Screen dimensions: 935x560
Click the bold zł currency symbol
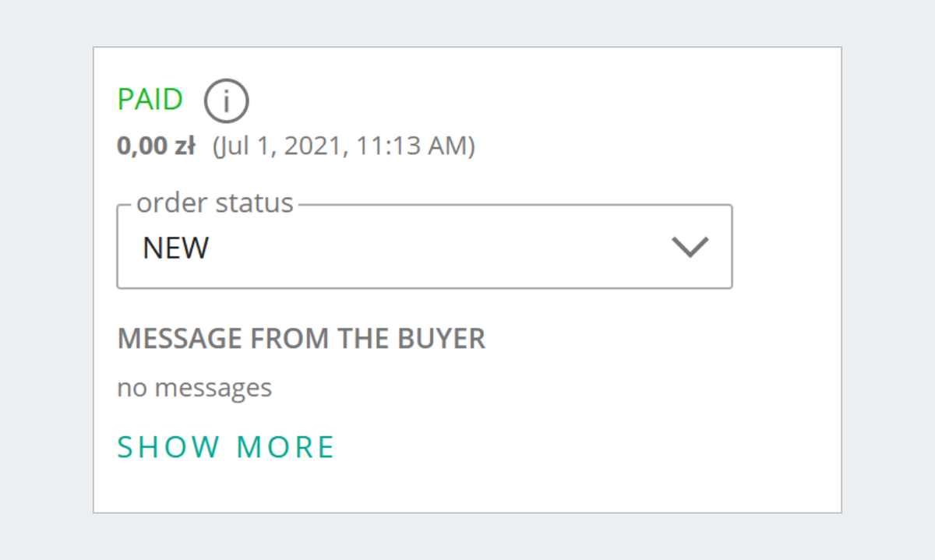[x=184, y=146]
